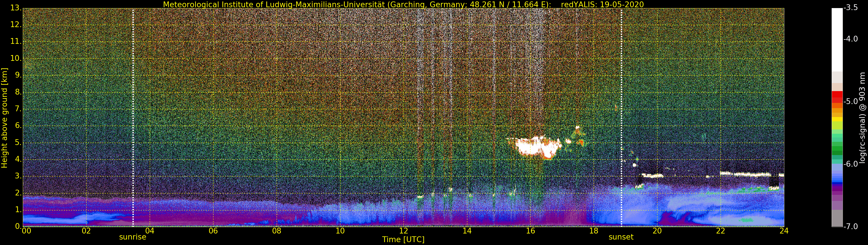Click the 'Time [UTC]' x-axis label

coord(403,240)
